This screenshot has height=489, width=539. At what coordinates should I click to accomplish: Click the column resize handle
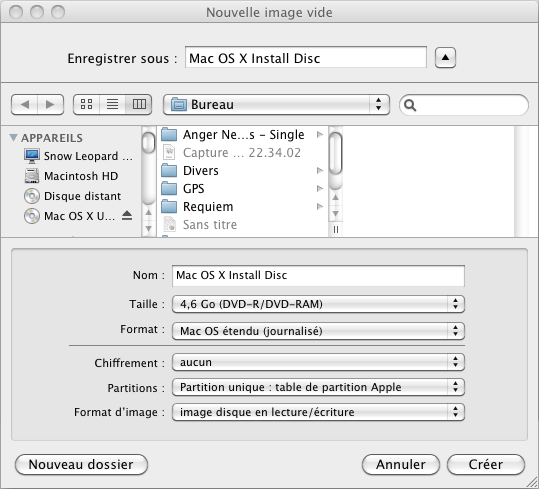pyautogui.click(x=336, y=229)
